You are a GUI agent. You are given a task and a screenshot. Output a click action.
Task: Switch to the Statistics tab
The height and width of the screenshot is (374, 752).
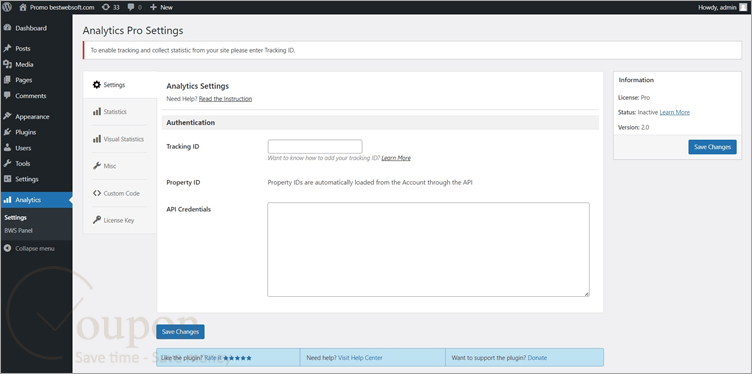pos(120,112)
